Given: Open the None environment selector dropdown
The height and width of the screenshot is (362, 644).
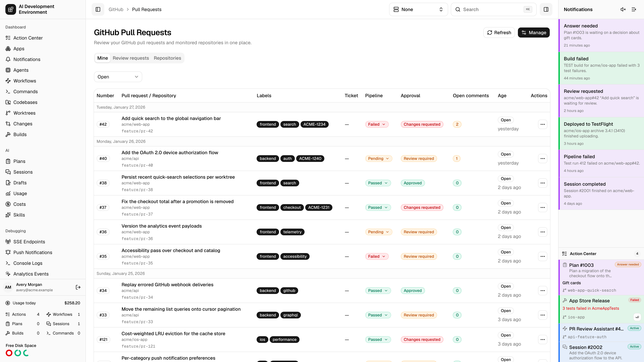Looking at the screenshot, I should (x=418, y=10).
